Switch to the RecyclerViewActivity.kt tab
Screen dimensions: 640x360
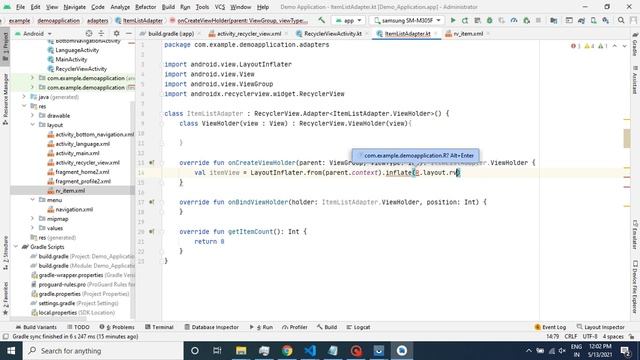(x=332, y=33)
